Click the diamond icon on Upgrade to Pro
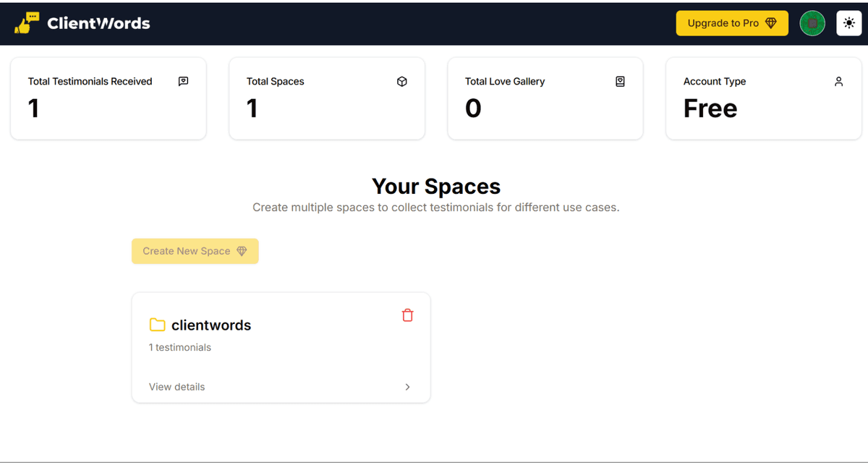Screen dimensions: 868x465 click(772, 22)
